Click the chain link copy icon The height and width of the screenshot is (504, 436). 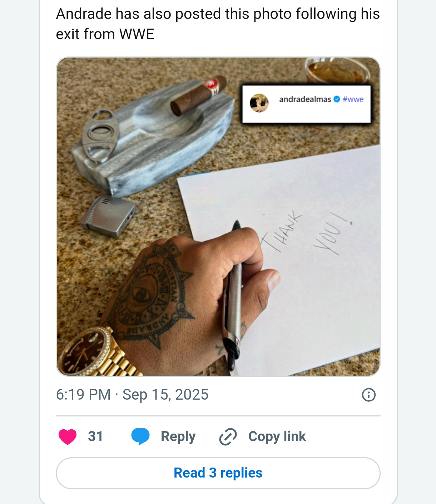228,436
